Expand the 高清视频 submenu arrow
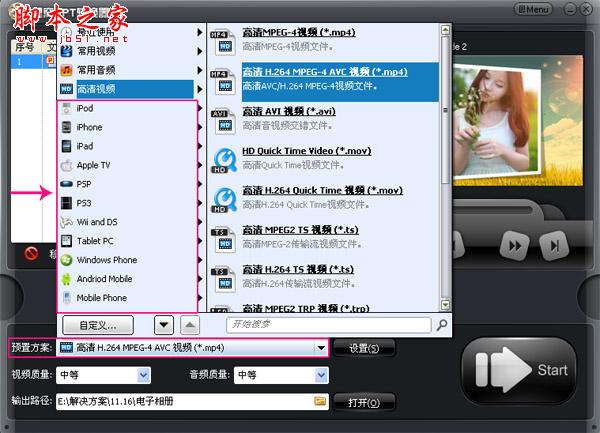Image resolution: width=600 pixels, height=433 pixels. 199,89
